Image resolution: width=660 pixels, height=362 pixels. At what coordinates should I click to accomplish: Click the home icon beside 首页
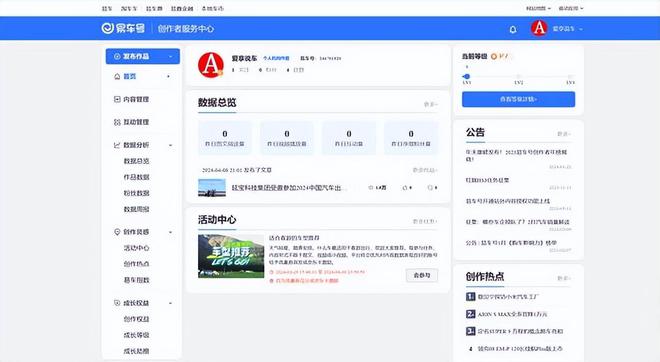117,76
